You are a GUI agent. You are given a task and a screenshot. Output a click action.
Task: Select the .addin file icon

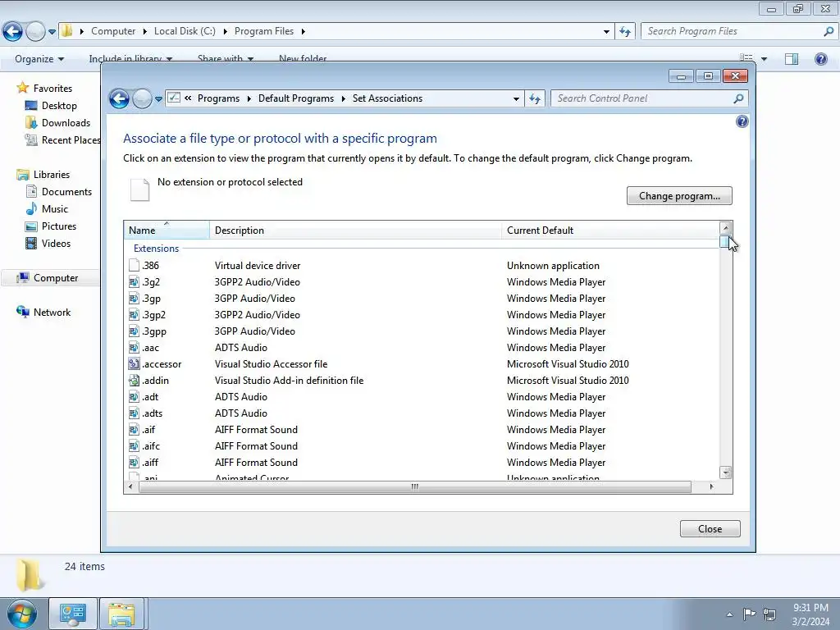point(134,381)
